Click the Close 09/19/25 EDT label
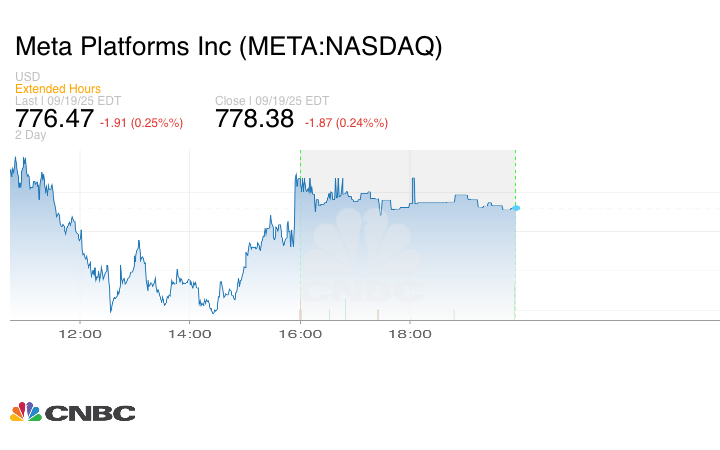 272,100
